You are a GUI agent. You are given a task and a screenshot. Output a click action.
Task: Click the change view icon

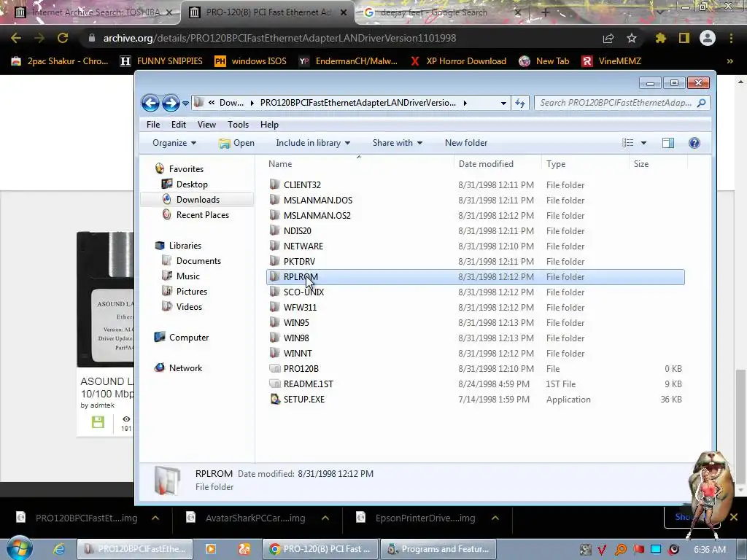(628, 143)
